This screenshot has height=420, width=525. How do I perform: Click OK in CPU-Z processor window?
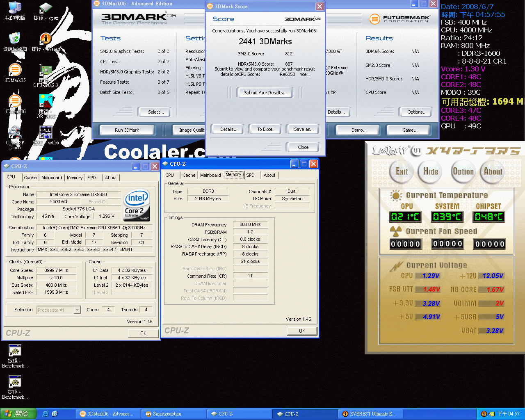(x=143, y=333)
